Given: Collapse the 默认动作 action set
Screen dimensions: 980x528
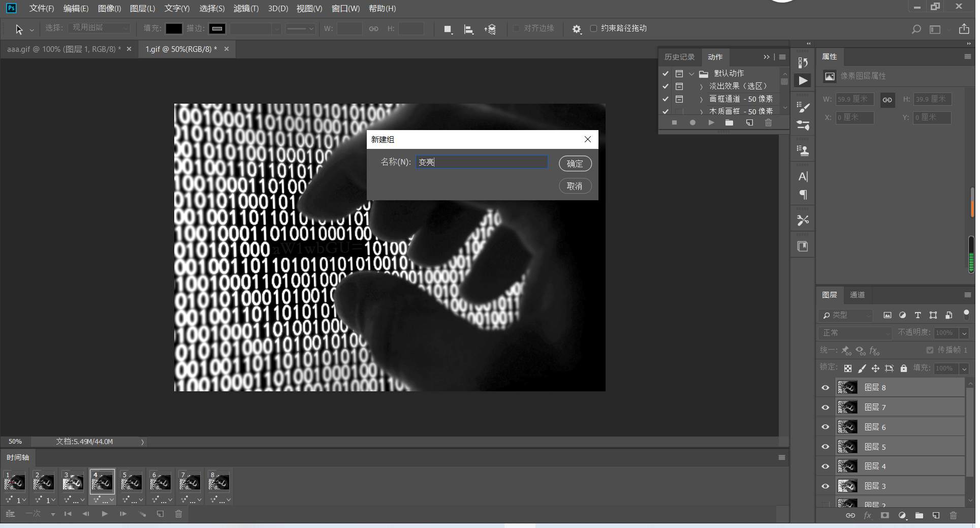Looking at the screenshot, I should click(x=691, y=74).
